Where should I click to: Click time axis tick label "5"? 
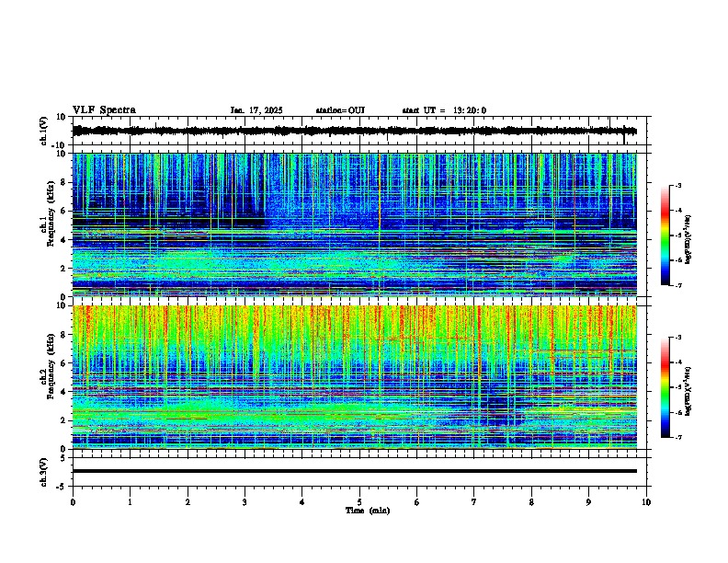point(359,502)
